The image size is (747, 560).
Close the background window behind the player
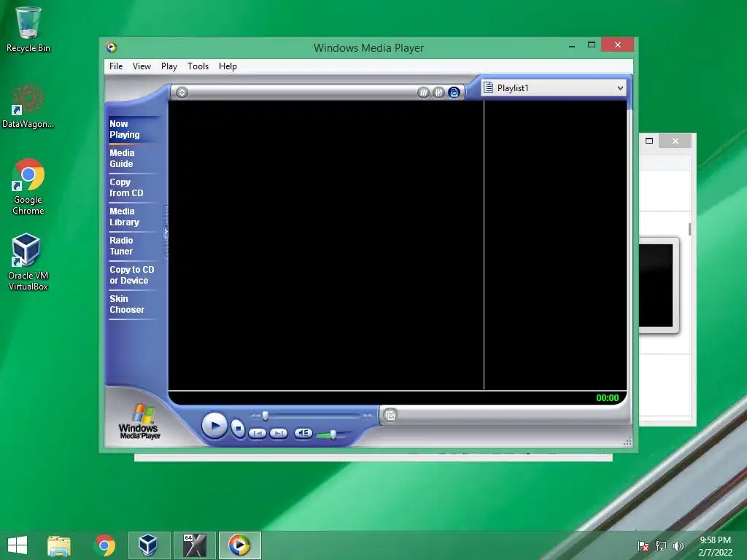[675, 141]
